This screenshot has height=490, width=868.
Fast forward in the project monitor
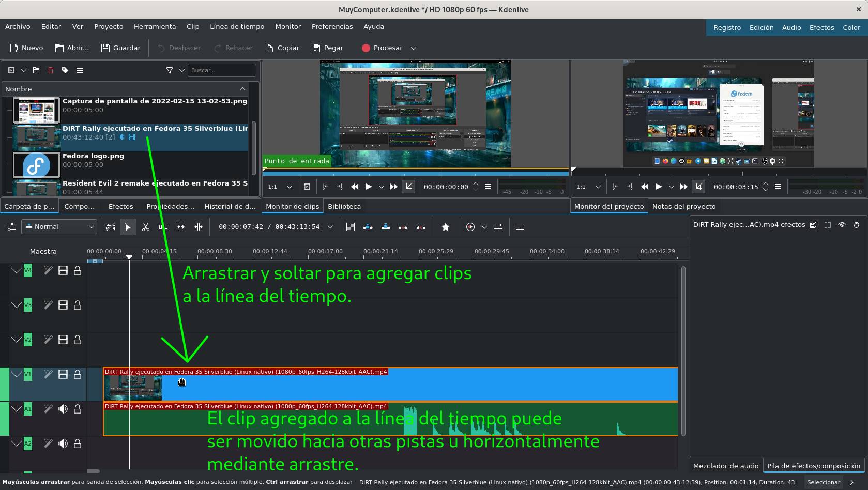[683, 187]
